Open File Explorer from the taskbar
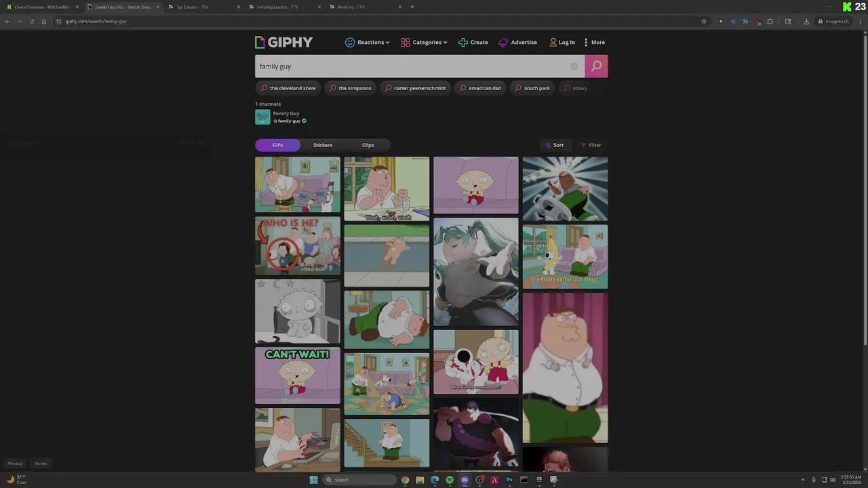 coord(420,480)
